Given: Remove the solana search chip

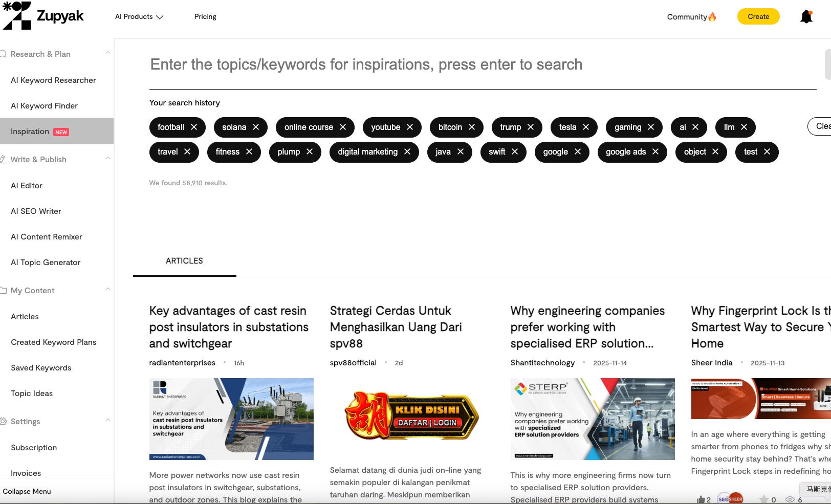Looking at the screenshot, I should coord(256,127).
